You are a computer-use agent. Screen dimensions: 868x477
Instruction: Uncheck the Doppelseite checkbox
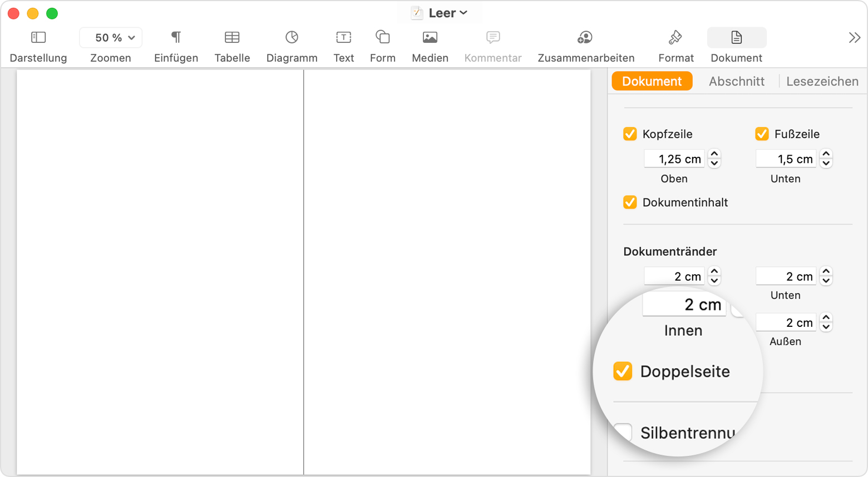[623, 371]
